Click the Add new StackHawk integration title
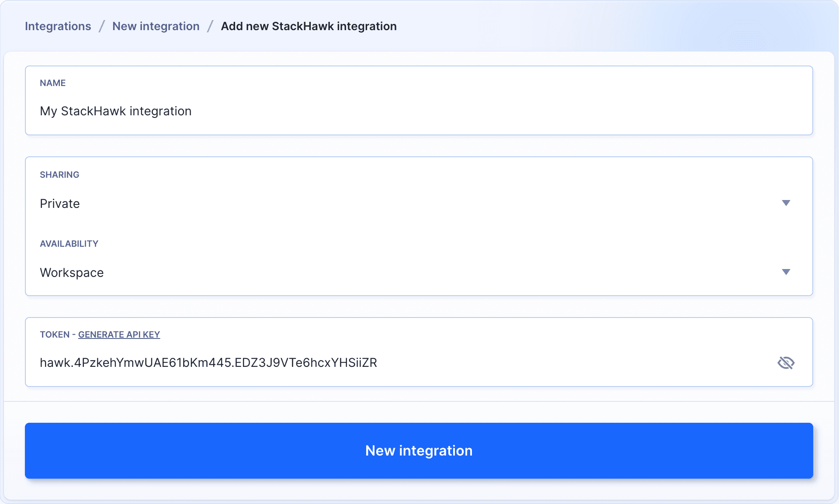This screenshot has width=839, height=504. pos(309,26)
